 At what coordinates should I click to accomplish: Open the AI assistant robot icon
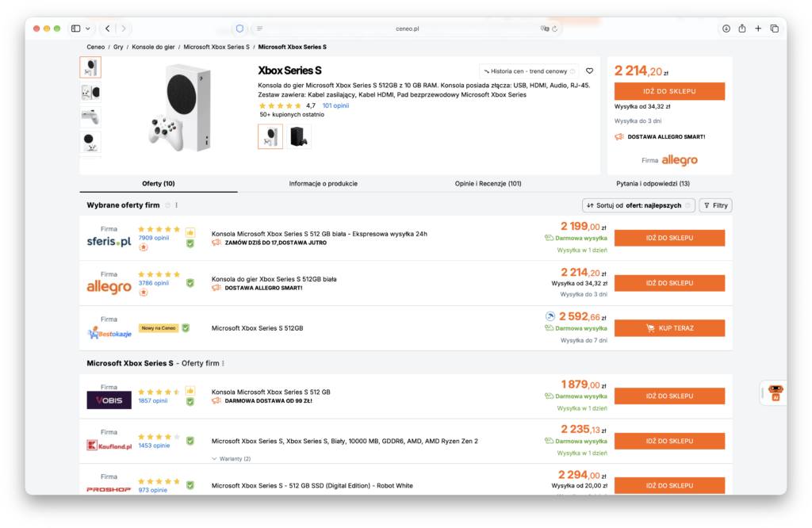[776, 393]
